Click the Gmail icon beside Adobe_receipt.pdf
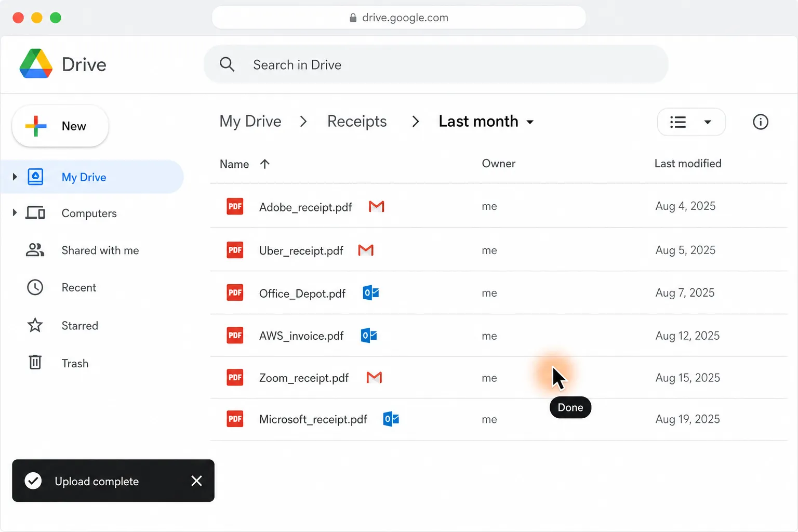Screen dimensions: 798x532 click(x=377, y=207)
